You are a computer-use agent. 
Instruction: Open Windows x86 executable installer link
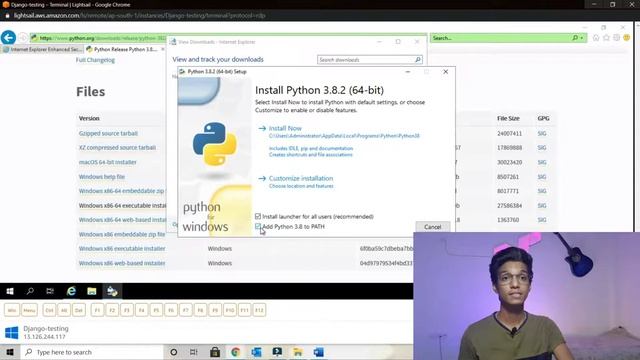(x=122, y=249)
